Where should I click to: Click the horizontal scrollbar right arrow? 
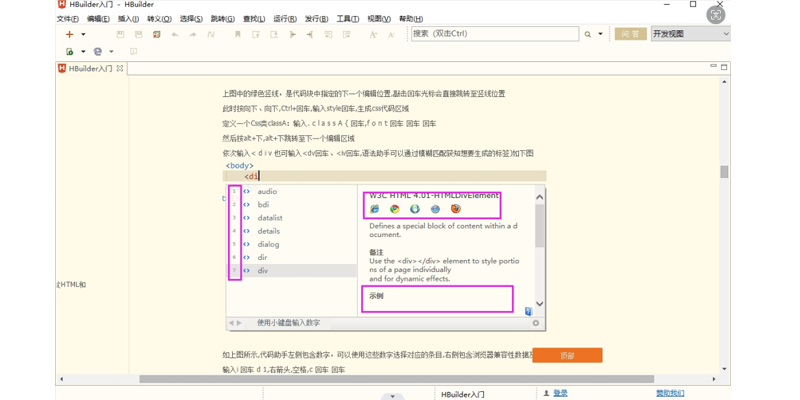coord(714,379)
